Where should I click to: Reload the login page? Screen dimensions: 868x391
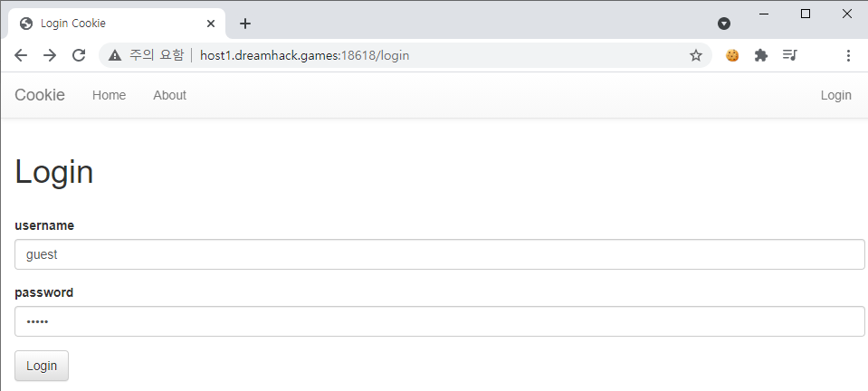point(79,55)
